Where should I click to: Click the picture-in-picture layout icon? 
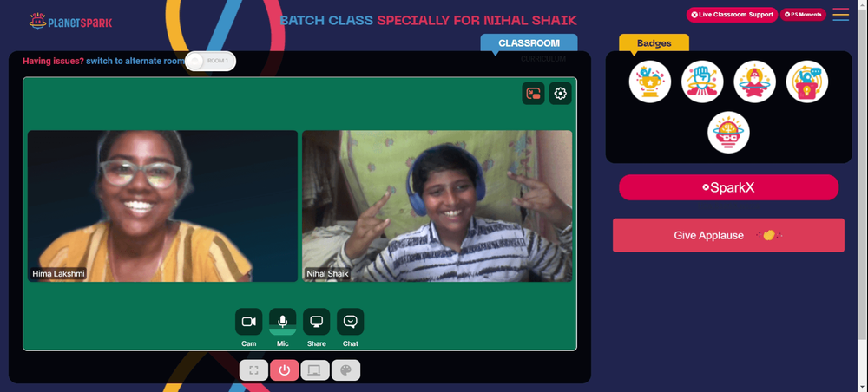(533, 94)
